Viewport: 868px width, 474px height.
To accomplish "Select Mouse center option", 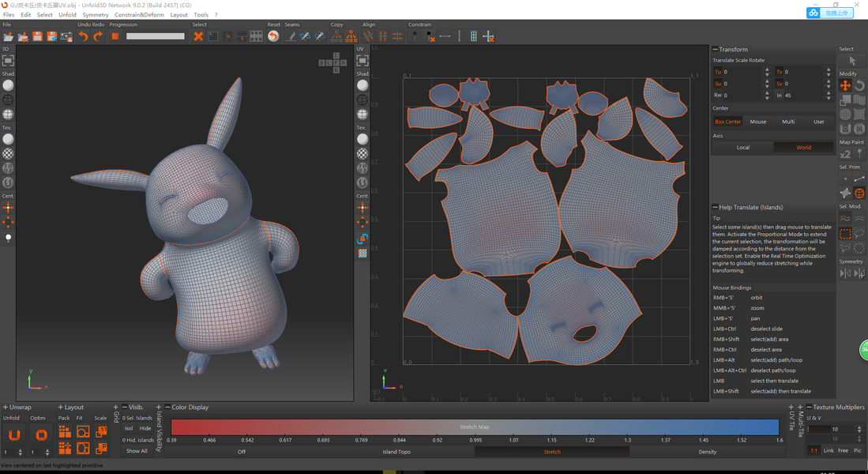I will tap(758, 122).
